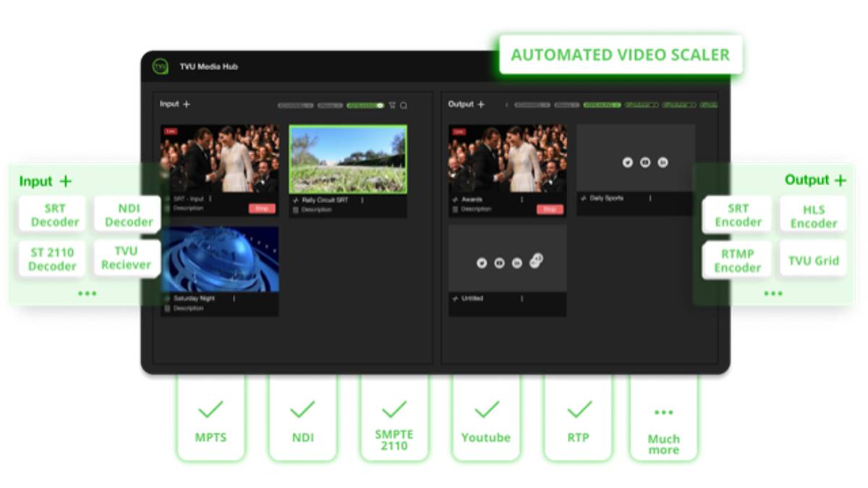Toggle the first green filter pill in Output panel
Image resolution: width=868 pixels, height=488 pixels.
602,106
